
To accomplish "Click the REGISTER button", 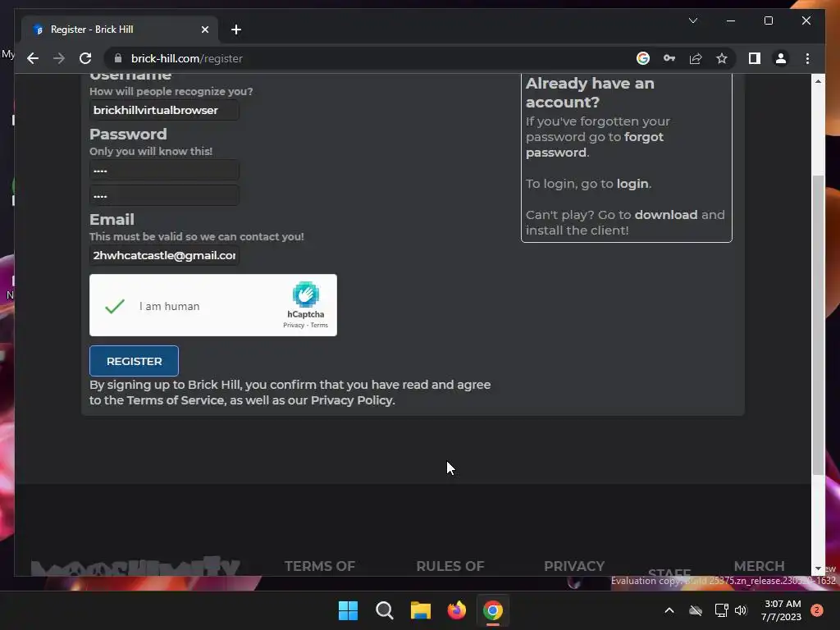I will 134,361.
